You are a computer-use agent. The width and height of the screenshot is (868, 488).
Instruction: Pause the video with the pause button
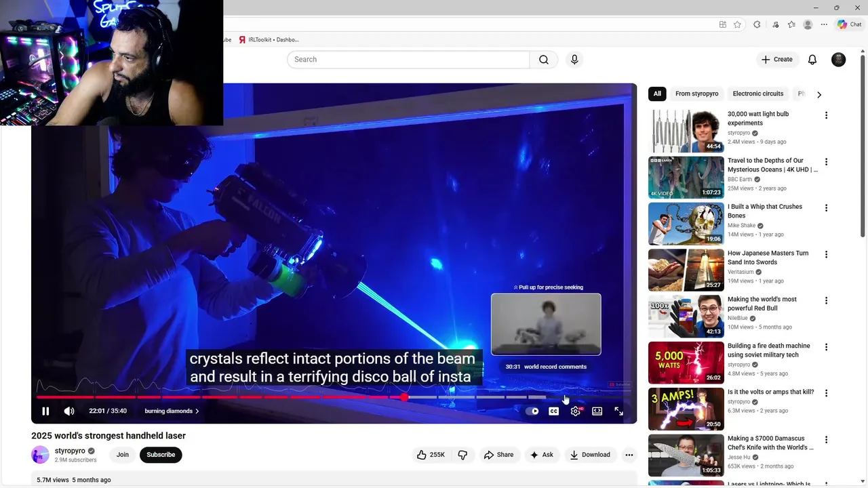[45, 411]
